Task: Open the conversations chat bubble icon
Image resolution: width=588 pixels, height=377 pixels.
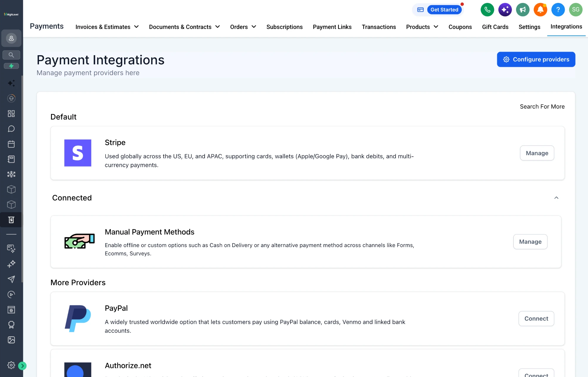Action: coord(11,129)
